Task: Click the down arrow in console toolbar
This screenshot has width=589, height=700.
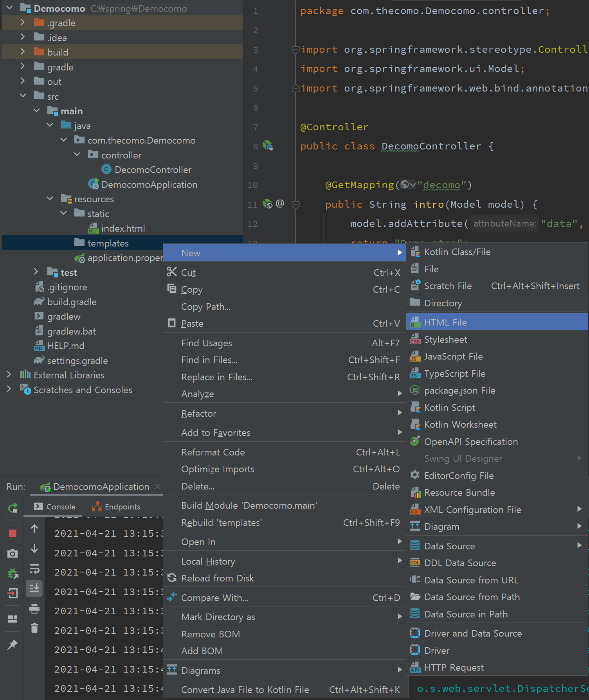Action: pos(34,549)
